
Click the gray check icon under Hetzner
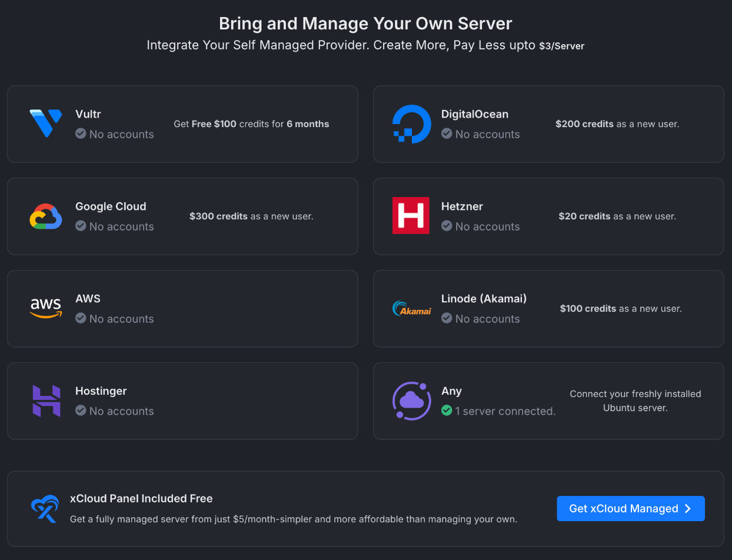coord(447,226)
